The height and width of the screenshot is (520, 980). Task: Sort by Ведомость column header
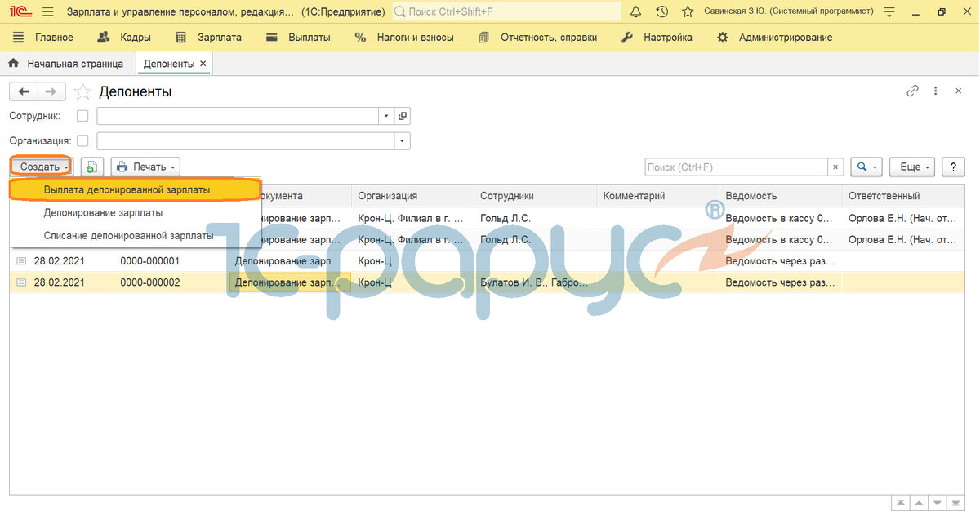[781, 196]
